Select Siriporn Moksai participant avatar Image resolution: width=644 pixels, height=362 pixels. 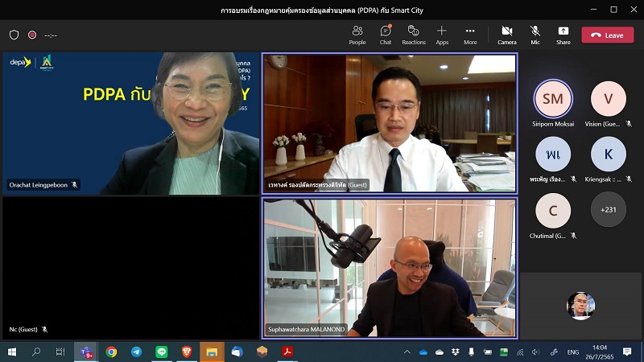pyautogui.click(x=553, y=99)
